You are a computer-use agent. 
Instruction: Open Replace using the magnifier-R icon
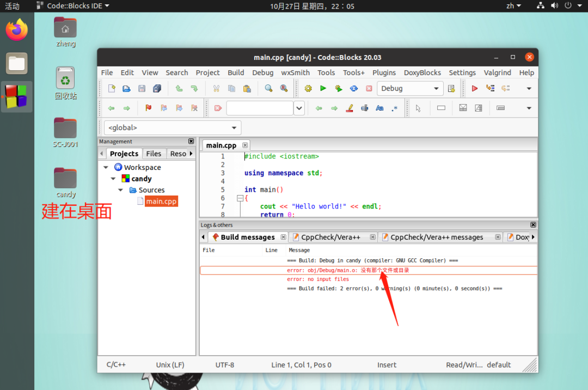click(284, 88)
